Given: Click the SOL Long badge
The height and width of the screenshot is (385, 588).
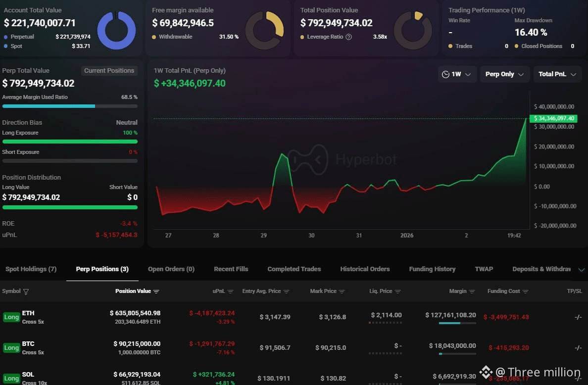Looking at the screenshot, I should pyautogui.click(x=11, y=379).
